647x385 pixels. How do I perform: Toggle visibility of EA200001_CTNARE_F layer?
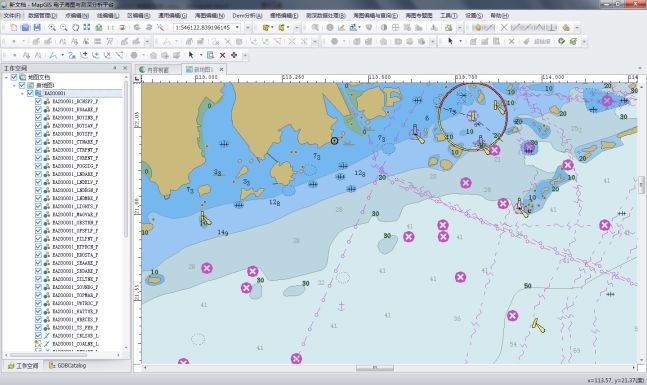tap(38, 142)
